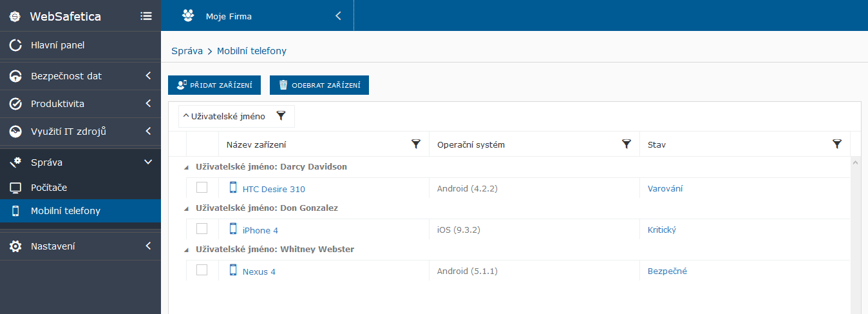Click the Správa menu item
Viewport: 868px width, 314px height.
click(x=80, y=162)
